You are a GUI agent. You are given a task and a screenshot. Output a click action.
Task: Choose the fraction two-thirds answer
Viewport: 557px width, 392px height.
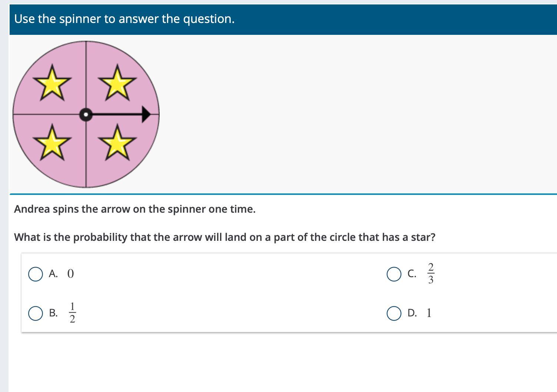click(x=431, y=273)
